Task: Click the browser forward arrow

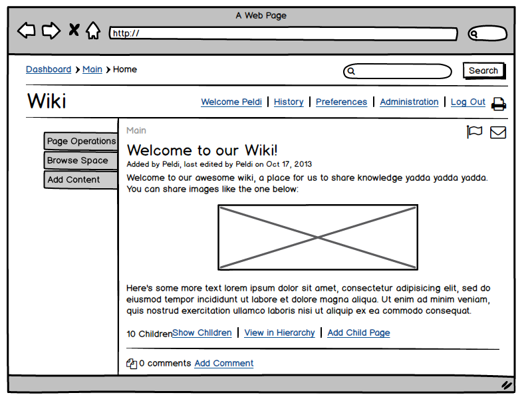Action: coord(51,31)
